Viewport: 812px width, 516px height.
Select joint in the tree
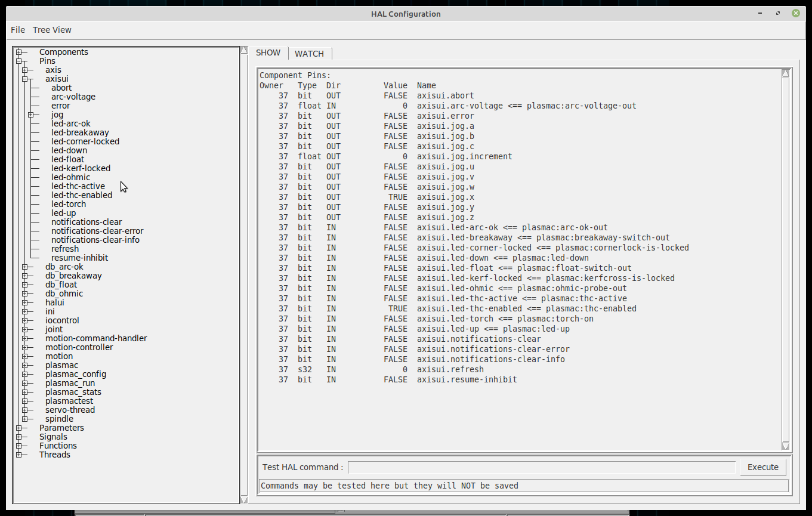click(54, 329)
